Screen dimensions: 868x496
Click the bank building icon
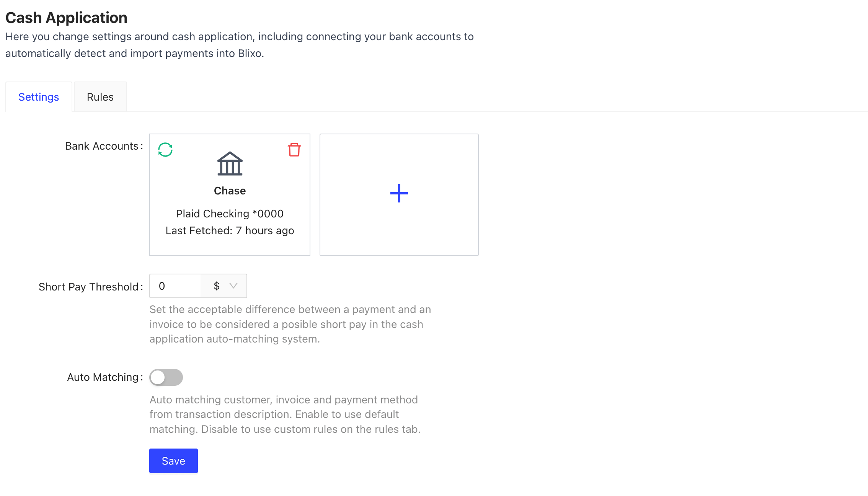click(230, 164)
